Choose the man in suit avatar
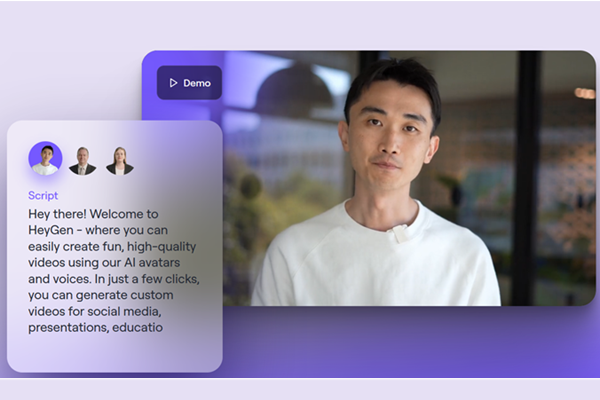Viewport: 600px width, 400px height. [83, 161]
